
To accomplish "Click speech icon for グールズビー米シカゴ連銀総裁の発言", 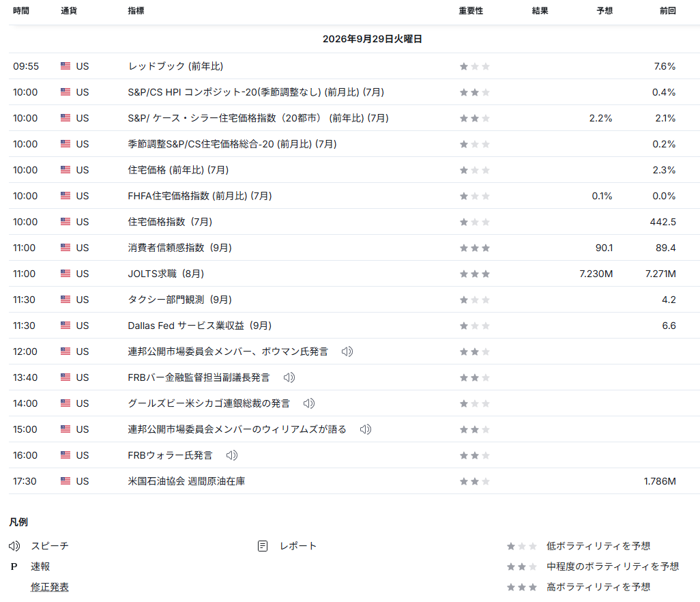I will point(309,403).
